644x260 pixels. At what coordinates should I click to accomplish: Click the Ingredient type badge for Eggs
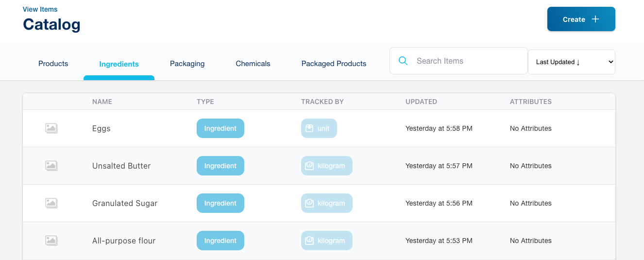pyautogui.click(x=220, y=128)
